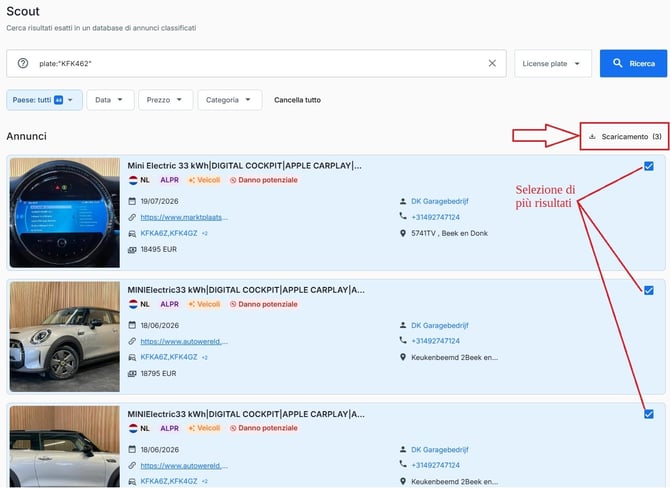Click the 44 country count badge
This screenshot has width=670, height=489.
pos(59,100)
